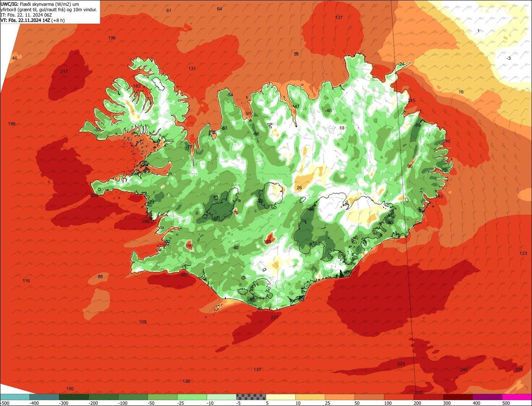
Task: Click the map value 223
Action: (401, 364)
